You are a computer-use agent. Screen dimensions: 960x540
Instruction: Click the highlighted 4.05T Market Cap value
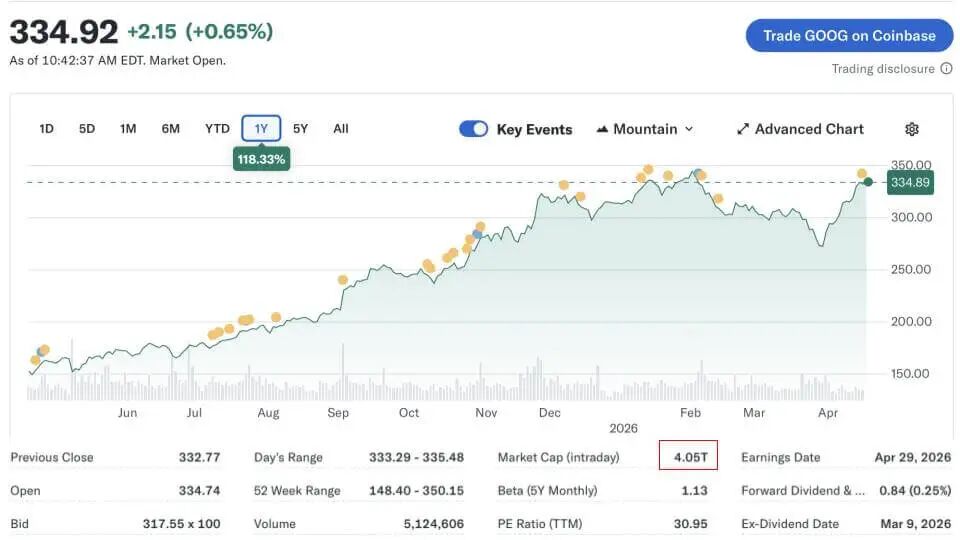[689, 457]
